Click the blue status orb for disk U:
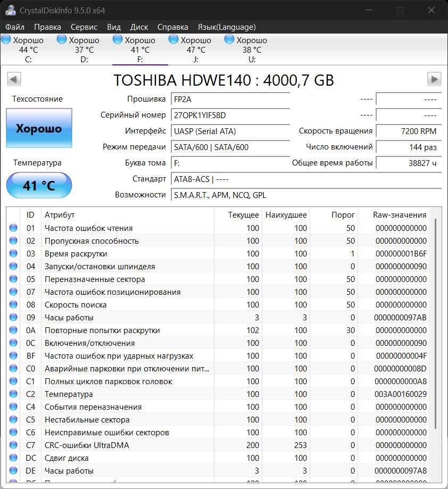448x489 pixels. 229,39
